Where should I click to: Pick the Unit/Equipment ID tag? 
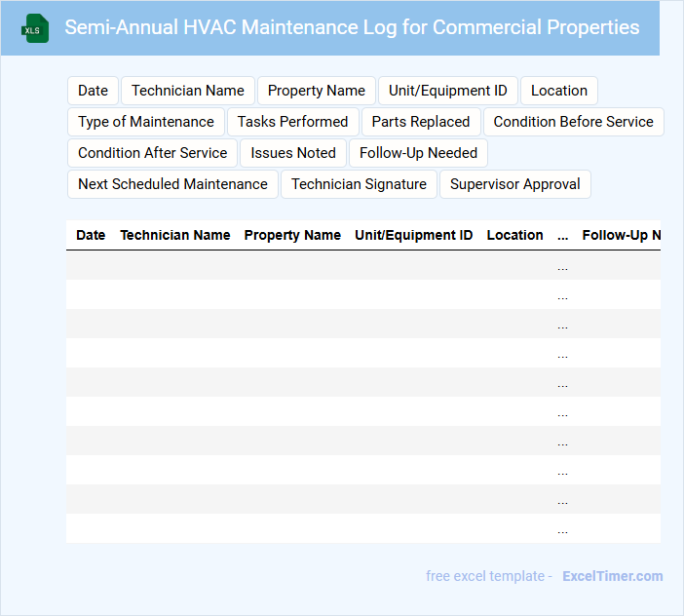tap(447, 91)
